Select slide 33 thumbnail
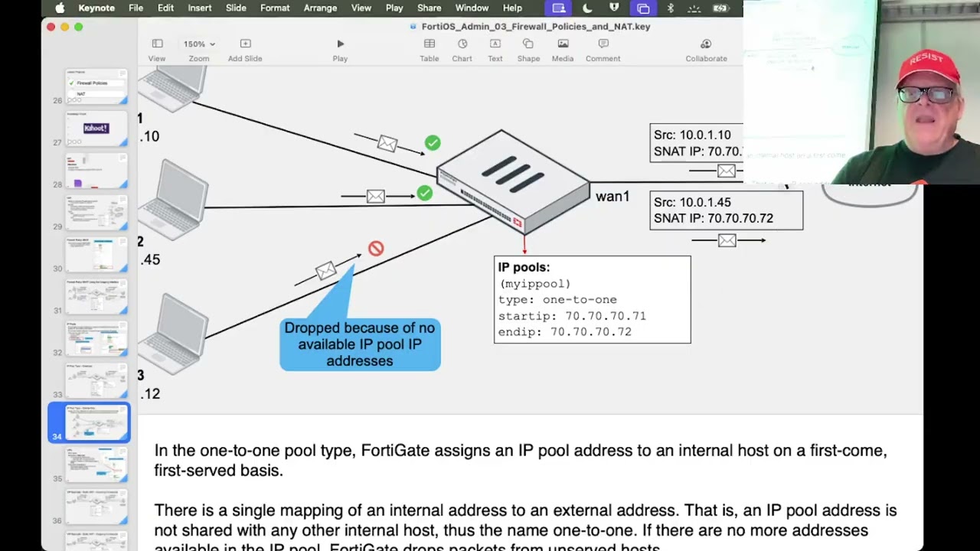The width and height of the screenshot is (980, 551). [96, 381]
